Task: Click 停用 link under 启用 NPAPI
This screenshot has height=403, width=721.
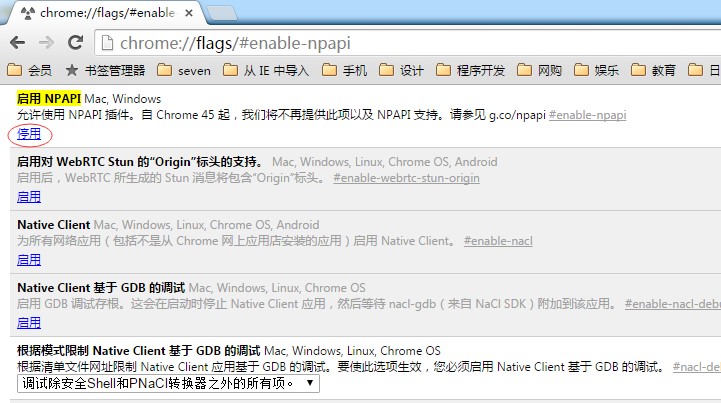Action: coord(29,134)
